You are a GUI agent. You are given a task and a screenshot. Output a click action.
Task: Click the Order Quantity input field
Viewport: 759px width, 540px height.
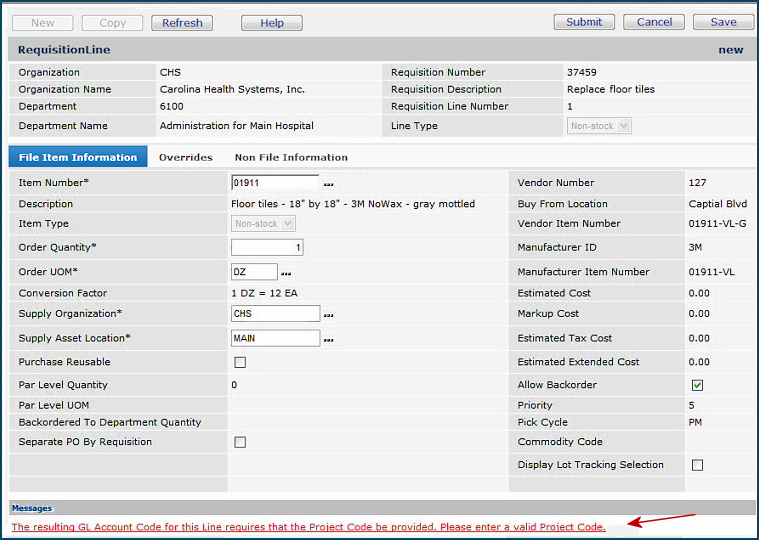(x=267, y=247)
